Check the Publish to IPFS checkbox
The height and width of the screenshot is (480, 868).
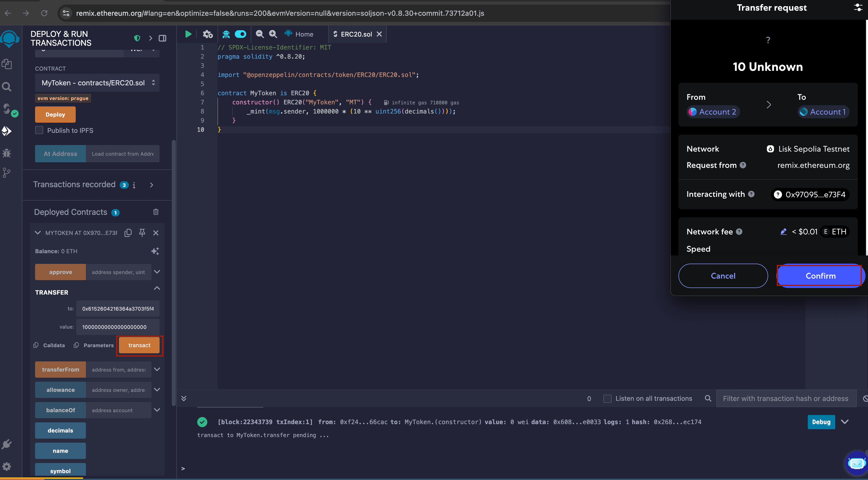click(39, 130)
